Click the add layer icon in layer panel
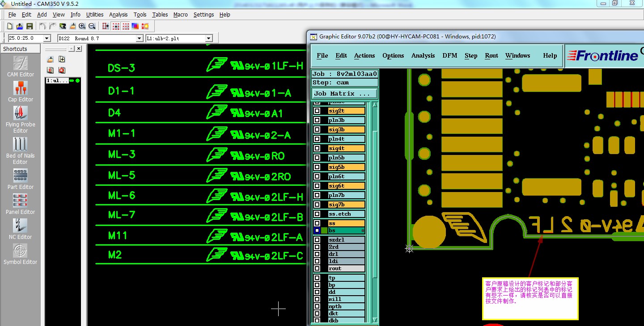The width and height of the screenshot is (644, 326). click(x=62, y=59)
